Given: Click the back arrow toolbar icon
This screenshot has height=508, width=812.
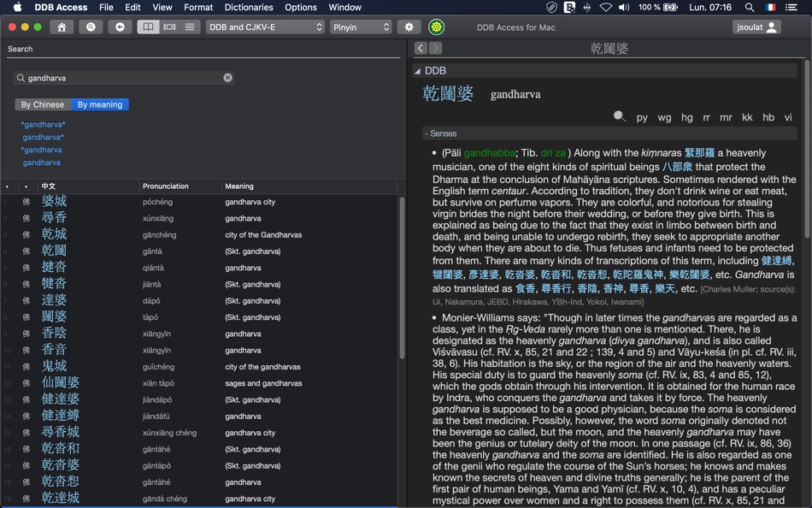Looking at the screenshot, I should (x=120, y=27).
